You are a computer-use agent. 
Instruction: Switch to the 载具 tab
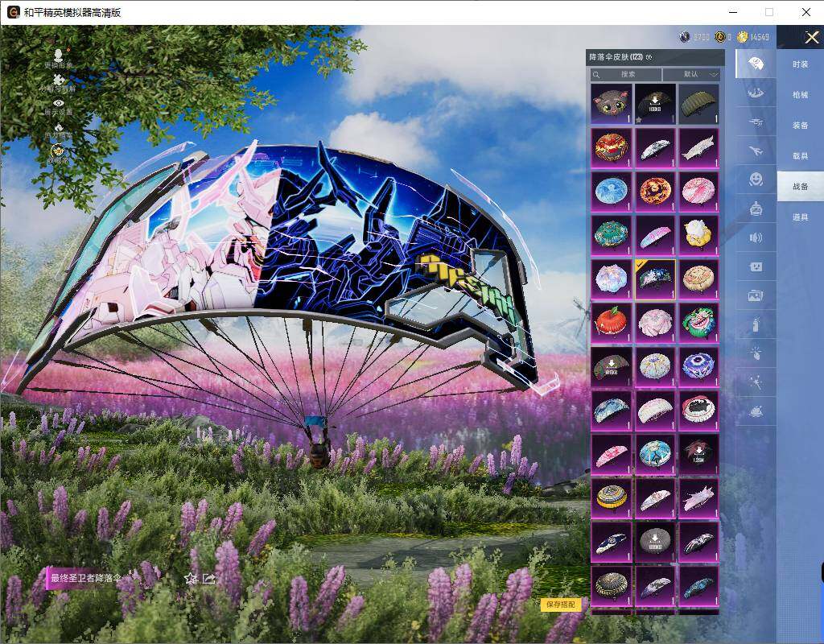click(801, 155)
